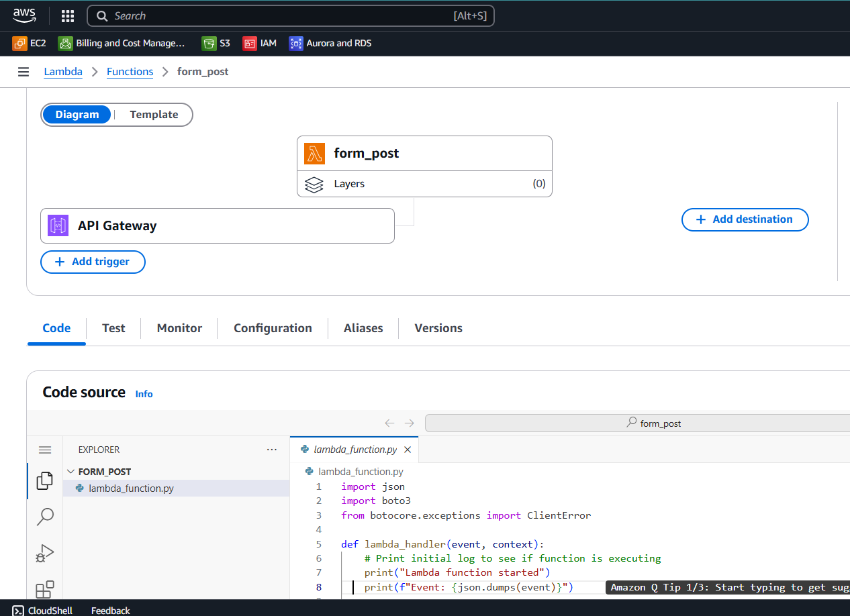
Task: Click the botocore.exceptions import line
Action: tap(466, 515)
